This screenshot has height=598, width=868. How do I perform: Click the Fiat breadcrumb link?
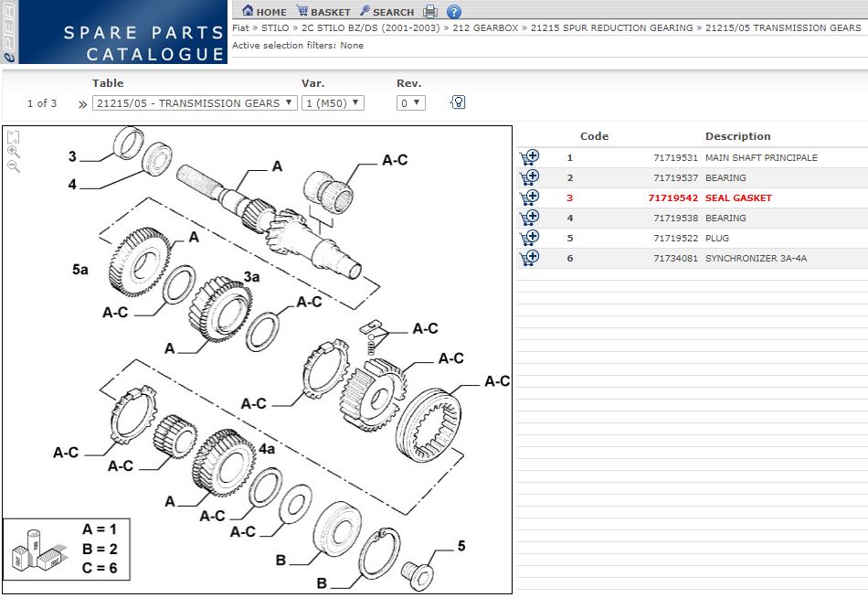click(x=240, y=27)
